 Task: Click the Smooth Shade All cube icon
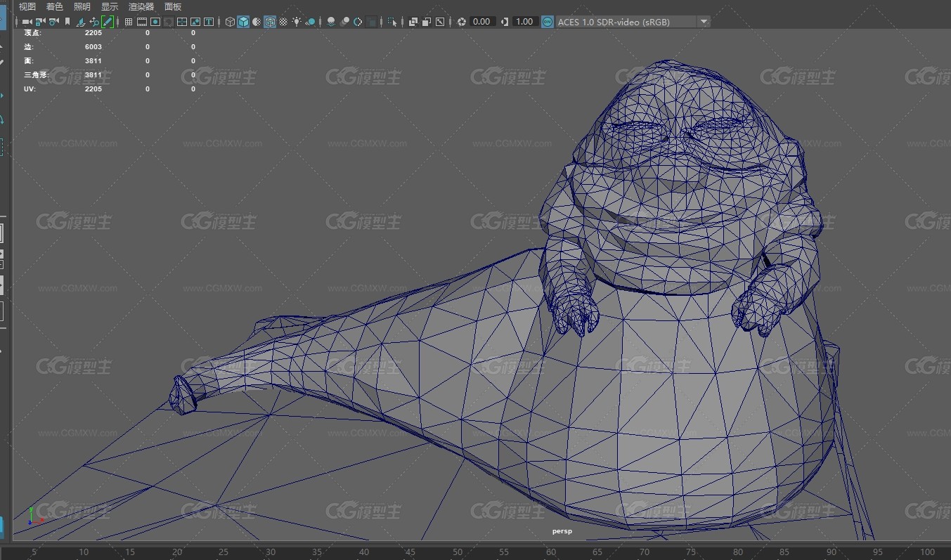(243, 22)
